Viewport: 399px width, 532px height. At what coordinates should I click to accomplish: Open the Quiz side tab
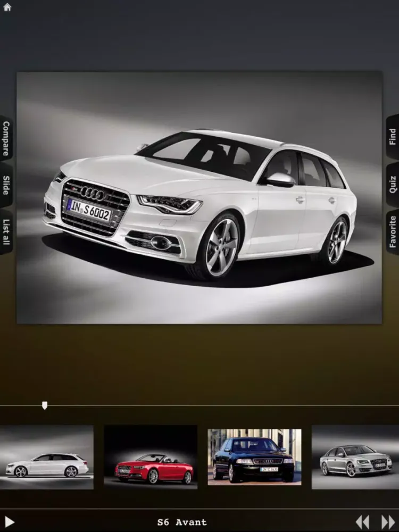[393, 184]
